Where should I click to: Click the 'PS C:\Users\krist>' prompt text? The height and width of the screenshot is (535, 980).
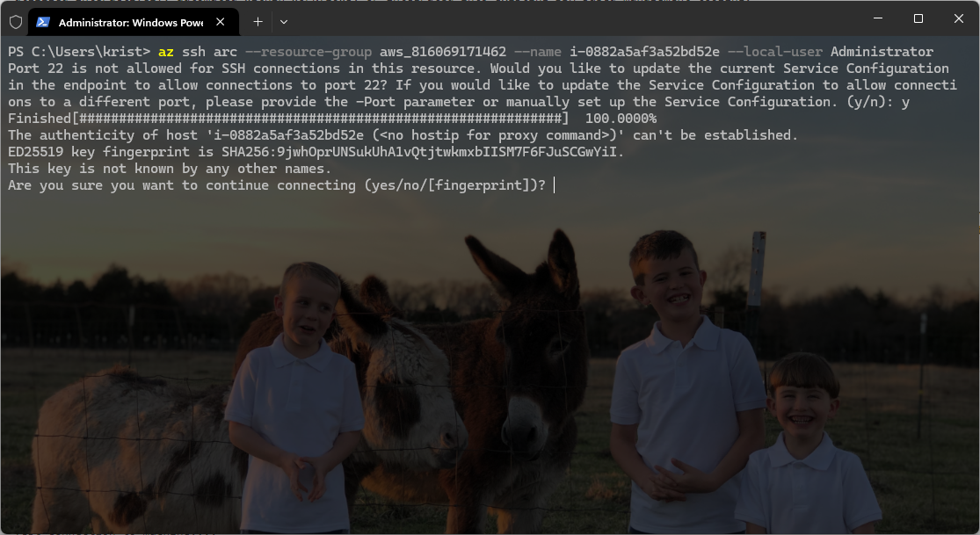tap(79, 52)
